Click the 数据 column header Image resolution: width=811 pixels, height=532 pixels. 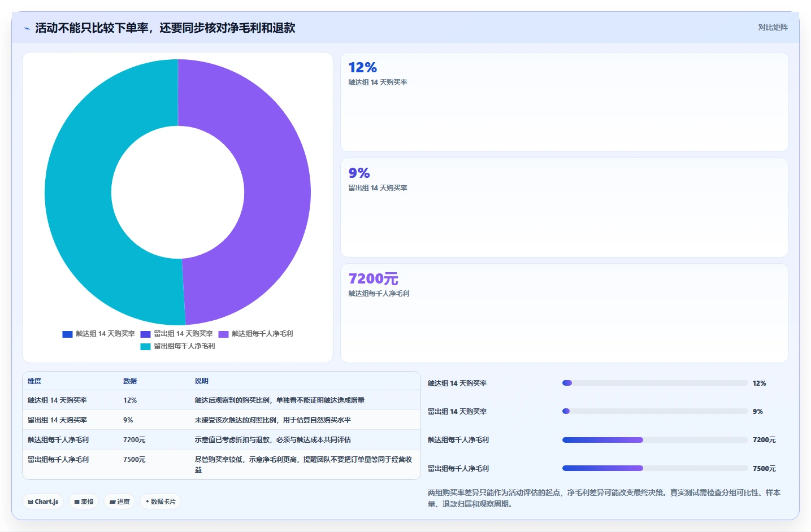pyautogui.click(x=130, y=381)
